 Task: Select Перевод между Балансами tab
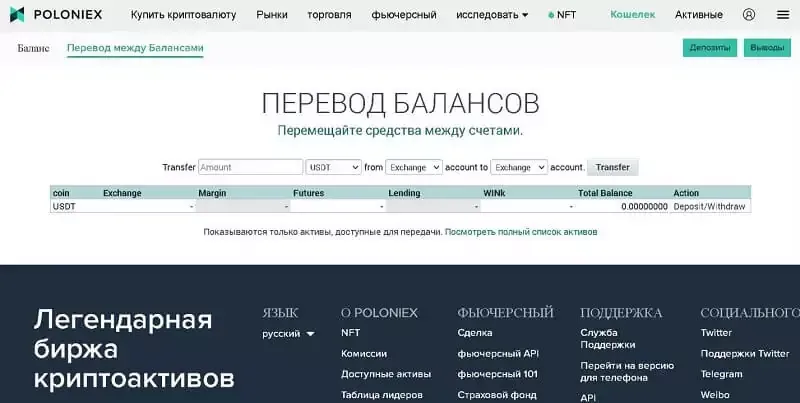135,48
